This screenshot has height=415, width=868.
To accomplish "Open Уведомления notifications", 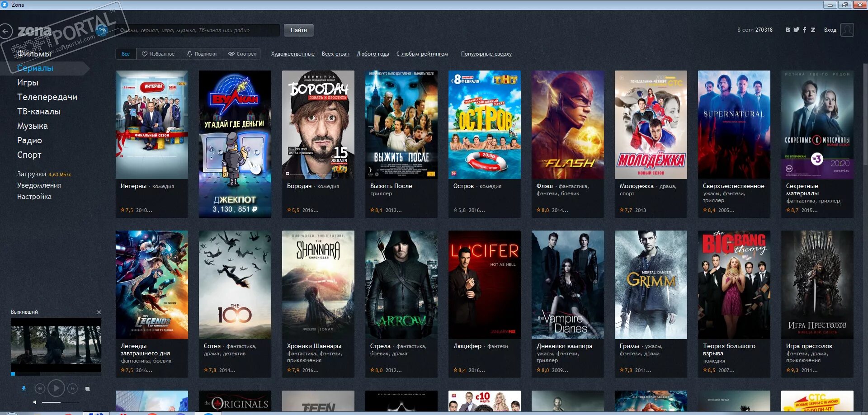I will click(x=39, y=185).
